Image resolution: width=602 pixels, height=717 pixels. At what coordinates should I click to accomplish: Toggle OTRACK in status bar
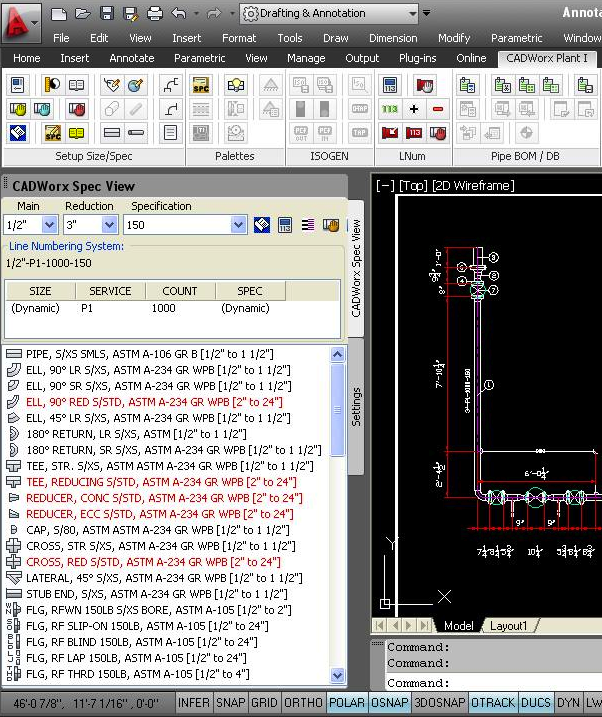click(x=493, y=702)
